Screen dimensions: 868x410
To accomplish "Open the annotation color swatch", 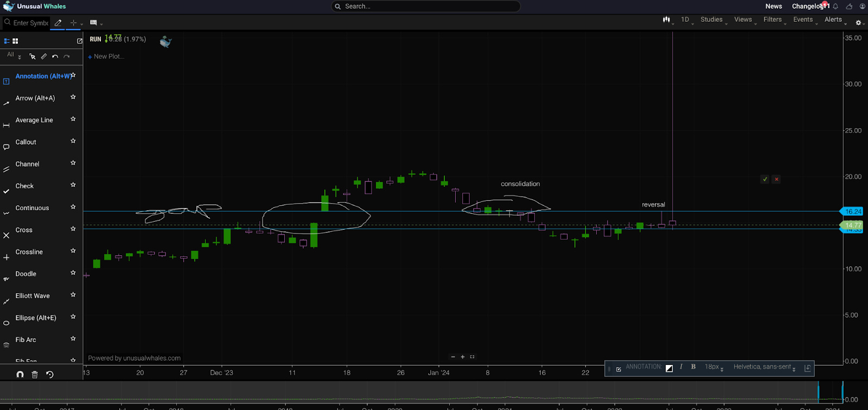I will pos(669,368).
